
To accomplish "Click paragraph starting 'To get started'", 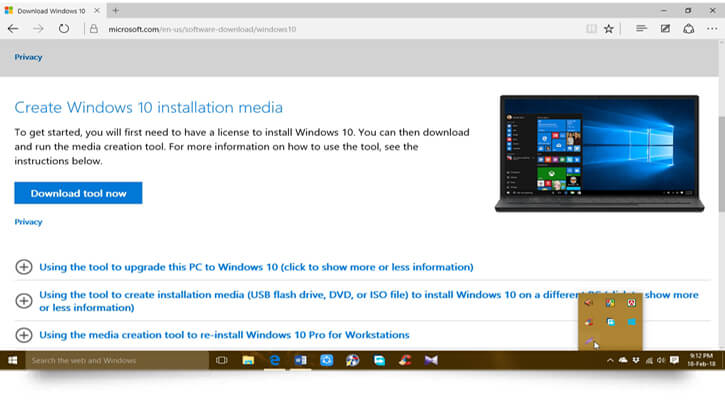I will [x=242, y=147].
